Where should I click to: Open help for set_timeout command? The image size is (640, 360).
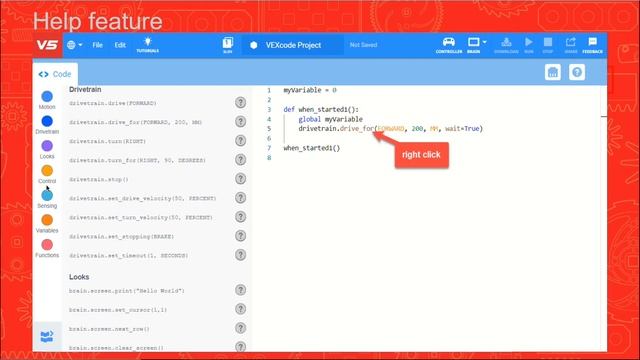(240, 255)
